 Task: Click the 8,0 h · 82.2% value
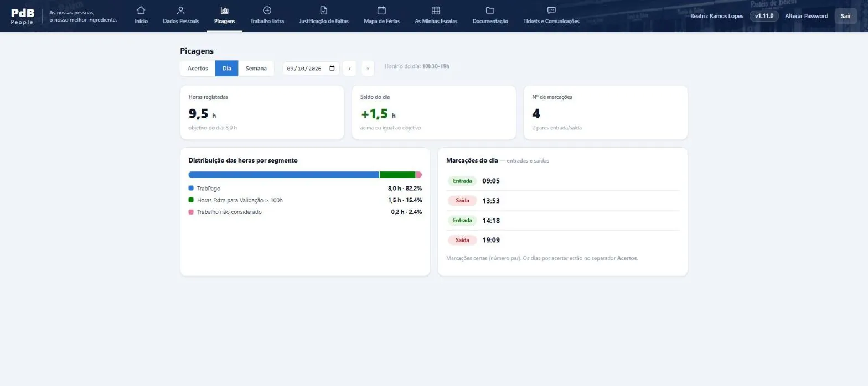pos(405,189)
